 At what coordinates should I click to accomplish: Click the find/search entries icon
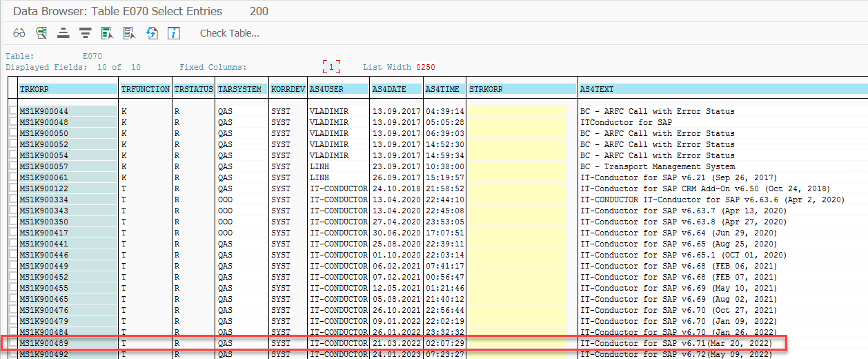[x=41, y=33]
